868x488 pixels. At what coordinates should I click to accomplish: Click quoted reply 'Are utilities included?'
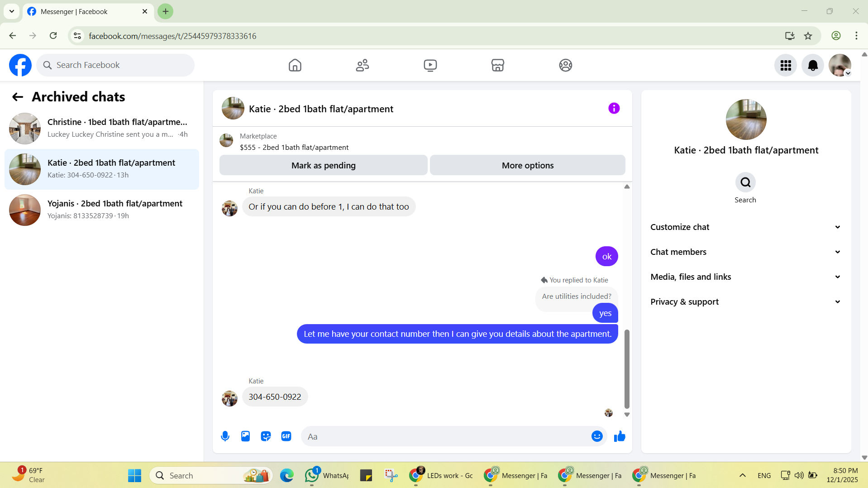point(577,297)
